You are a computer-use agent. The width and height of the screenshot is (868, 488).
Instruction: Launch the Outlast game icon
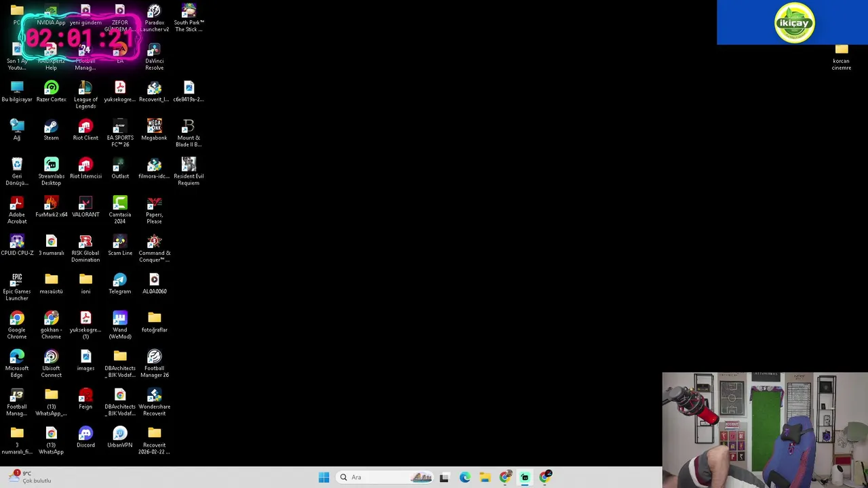click(120, 169)
